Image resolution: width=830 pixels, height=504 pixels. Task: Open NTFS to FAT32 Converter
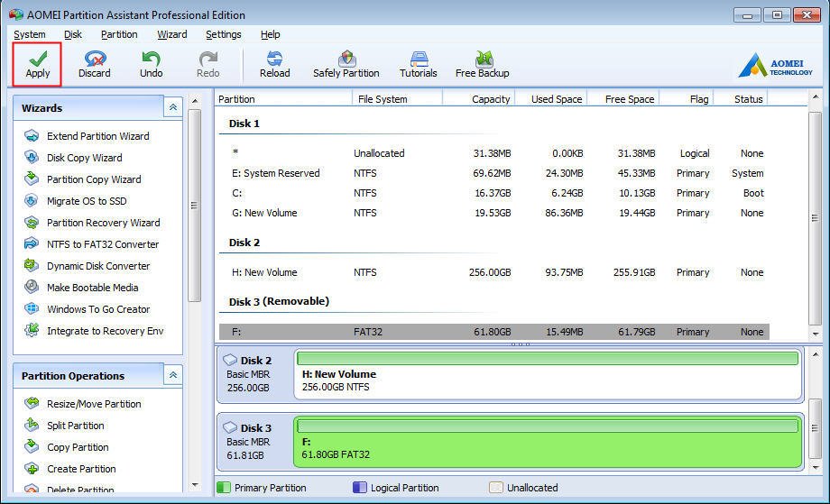[x=103, y=244]
